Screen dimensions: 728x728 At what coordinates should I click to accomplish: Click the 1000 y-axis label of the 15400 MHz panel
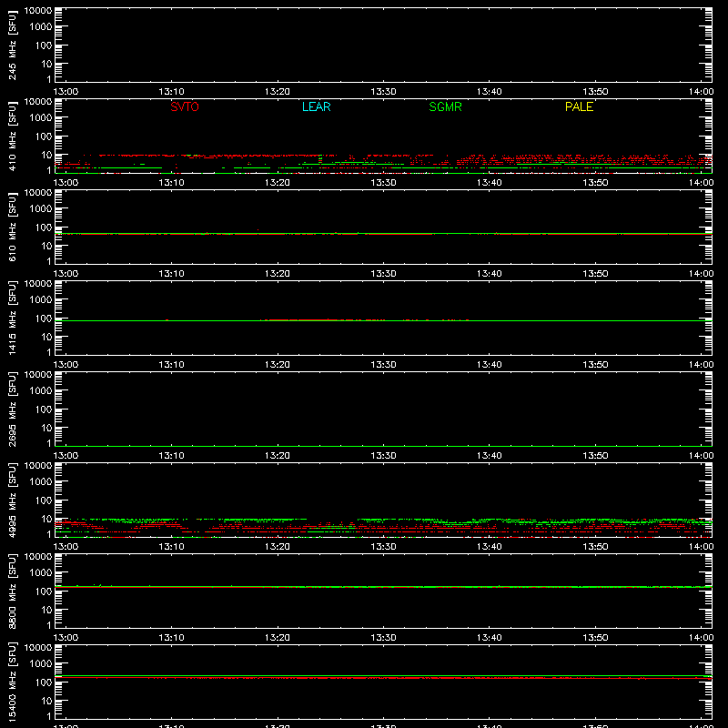(x=41, y=664)
